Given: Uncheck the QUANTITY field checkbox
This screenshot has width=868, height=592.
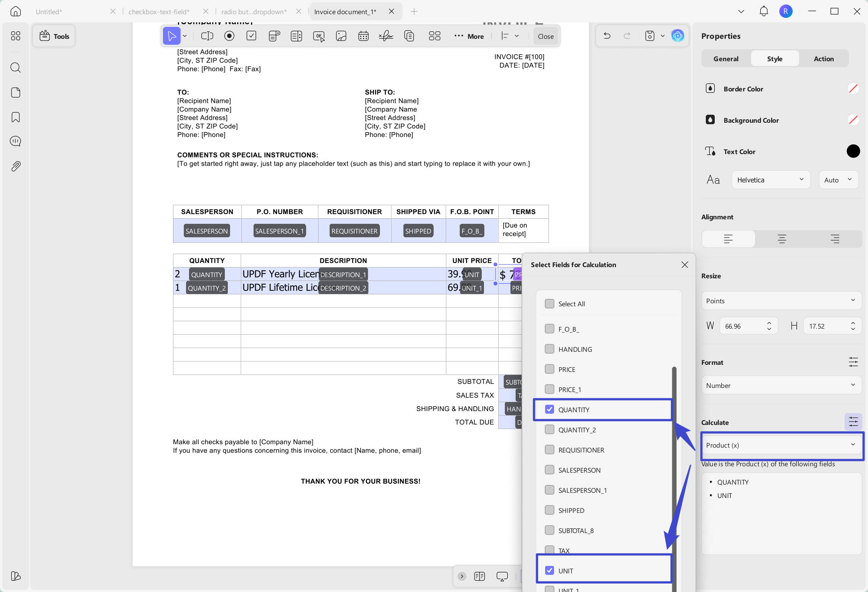Looking at the screenshot, I should coord(549,409).
